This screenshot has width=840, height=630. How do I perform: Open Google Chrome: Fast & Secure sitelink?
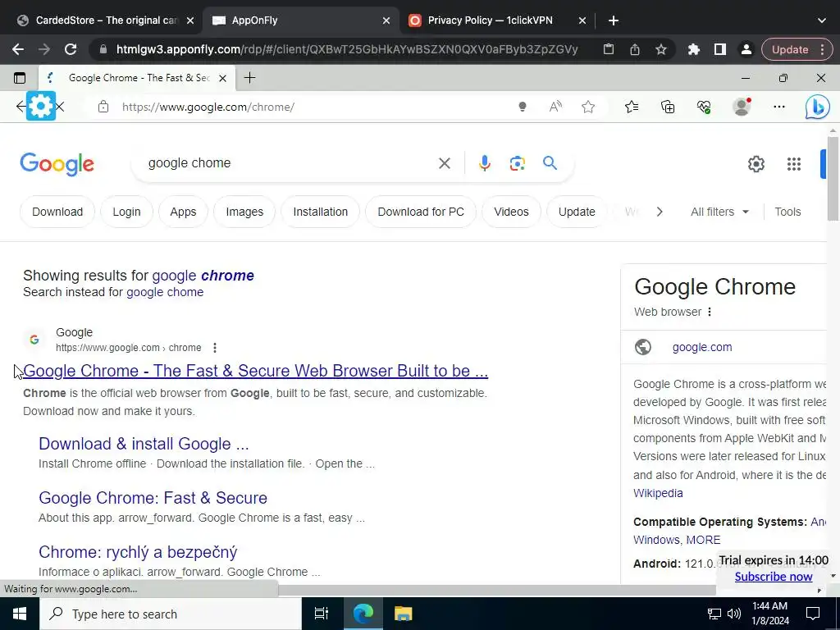153,498
